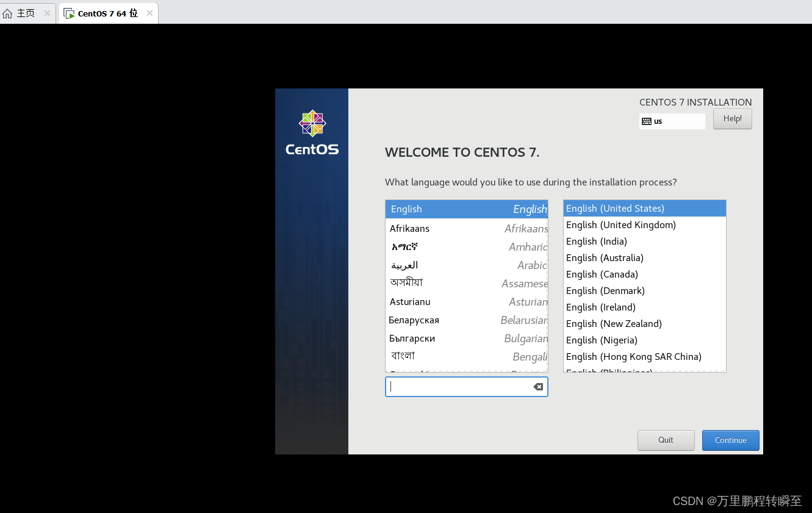812x513 pixels.
Task: Click the home icon on 主页 tab
Action: (x=7, y=13)
